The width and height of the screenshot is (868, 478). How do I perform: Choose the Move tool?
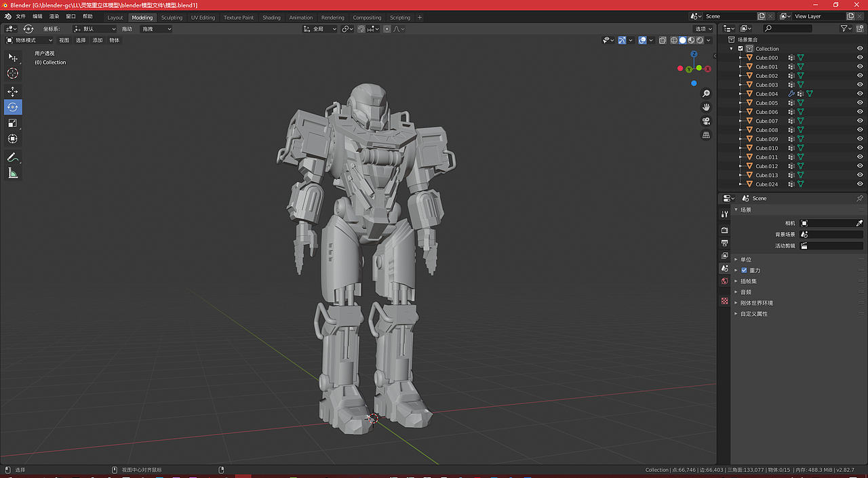coord(13,92)
